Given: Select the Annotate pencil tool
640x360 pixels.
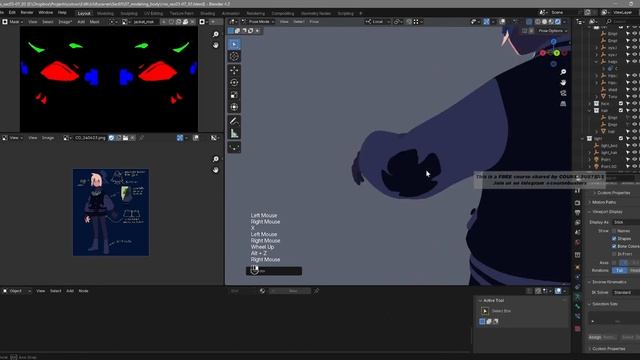Looking at the screenshot, I should [234, 121].
